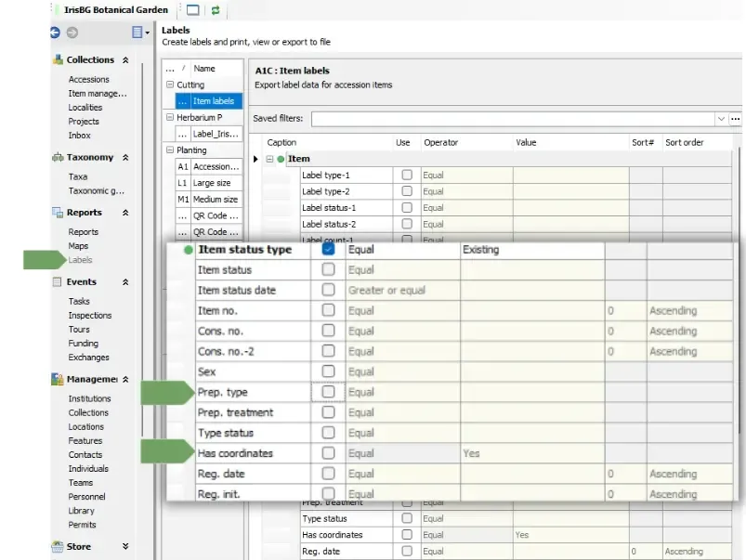This screenshot has height=560, width=746.
Task: Click the Operator column header
Action: coord(441,142)
